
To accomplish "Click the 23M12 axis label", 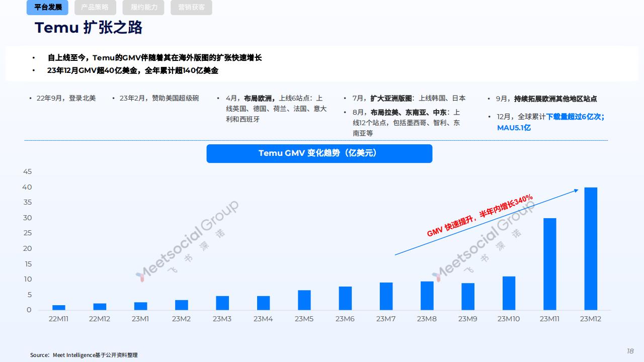I will pos(591,319).
